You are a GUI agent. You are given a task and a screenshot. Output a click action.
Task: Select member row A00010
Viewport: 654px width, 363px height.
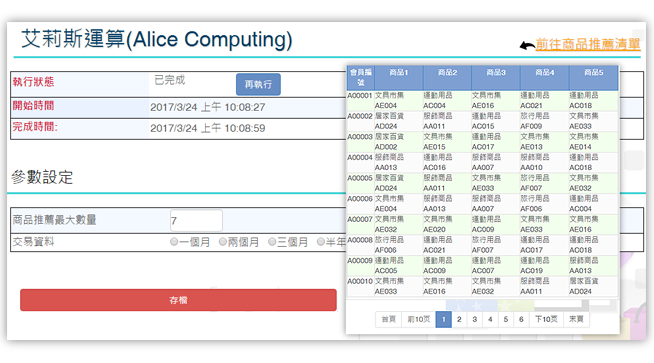(x=482, y=286)
